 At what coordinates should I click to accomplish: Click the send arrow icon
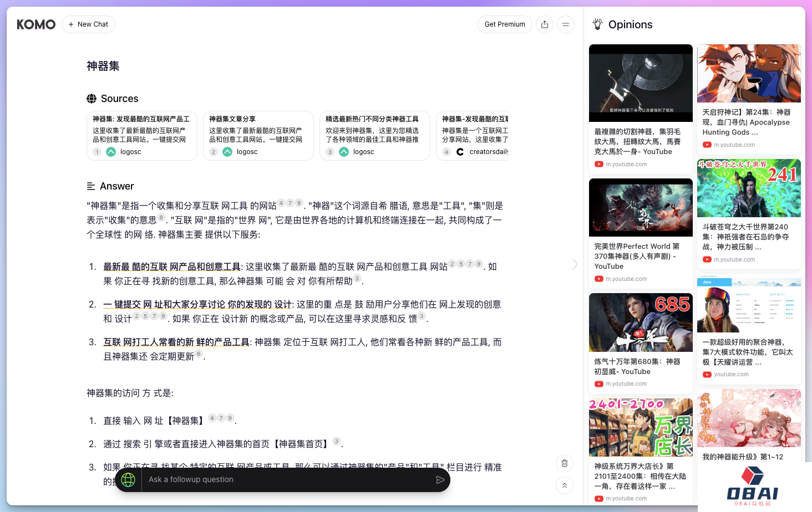440,480
